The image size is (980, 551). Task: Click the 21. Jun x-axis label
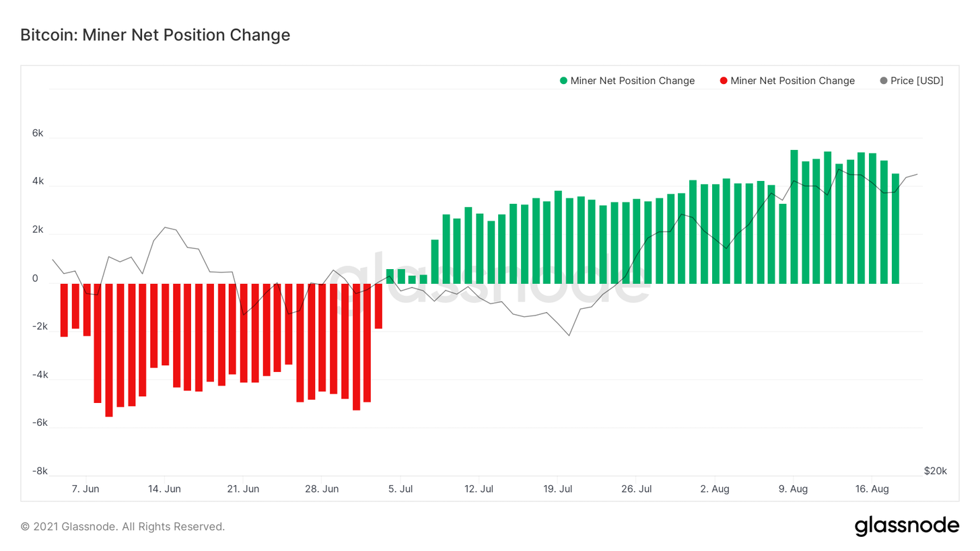tap(243, 488)
